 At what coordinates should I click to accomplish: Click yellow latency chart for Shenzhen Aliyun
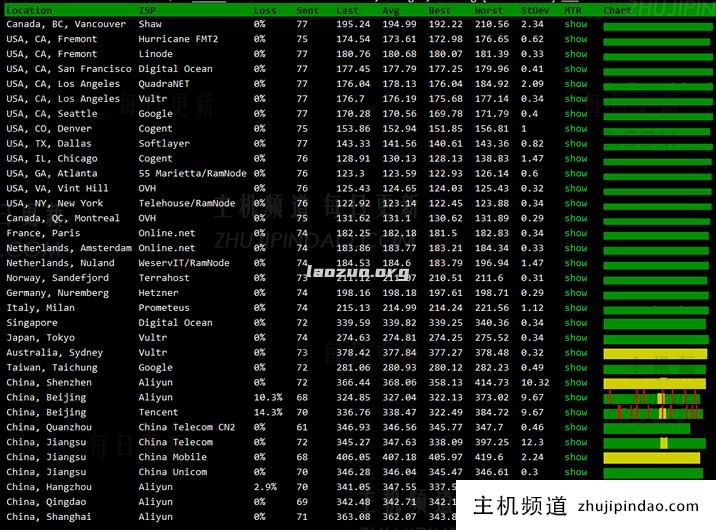point(654,383)
